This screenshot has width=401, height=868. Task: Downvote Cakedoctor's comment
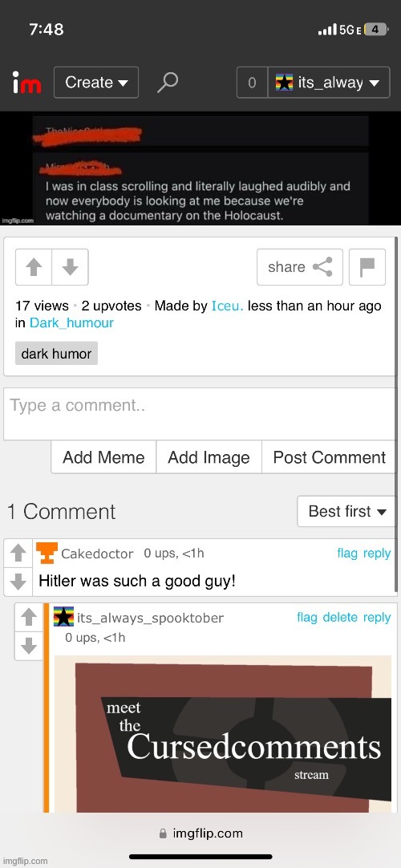click(18, 582)
